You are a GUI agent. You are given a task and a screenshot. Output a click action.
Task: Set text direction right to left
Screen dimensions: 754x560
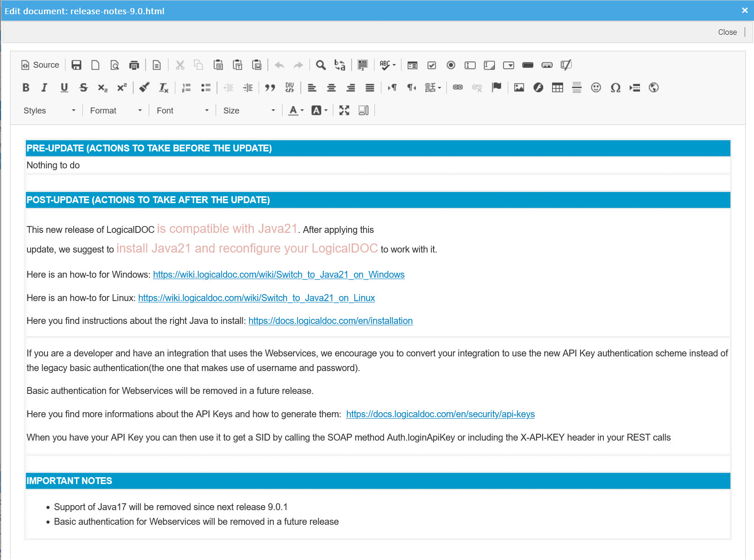point(412,87)
